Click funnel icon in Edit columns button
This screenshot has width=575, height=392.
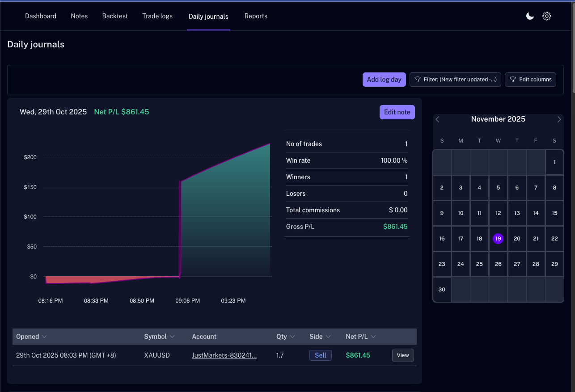click(x=513, y=80)
